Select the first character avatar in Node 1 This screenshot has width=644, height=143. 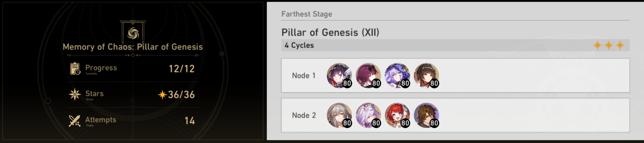coord(339,76)
